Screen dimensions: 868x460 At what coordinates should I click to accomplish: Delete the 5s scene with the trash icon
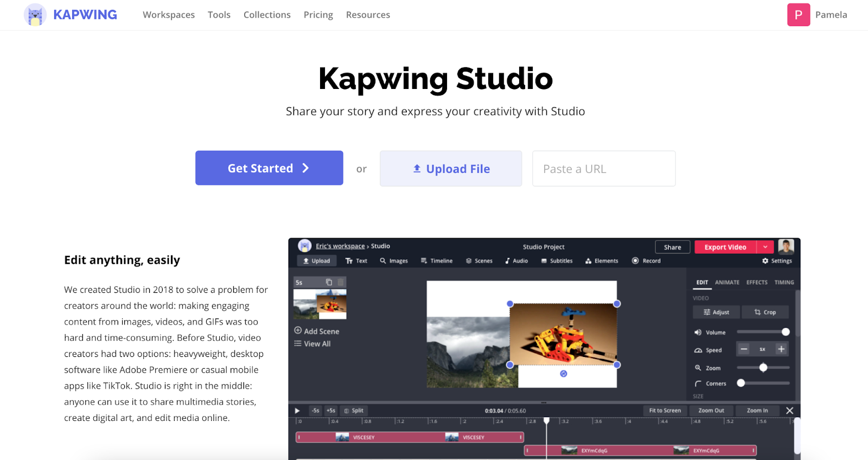point(341,282)
